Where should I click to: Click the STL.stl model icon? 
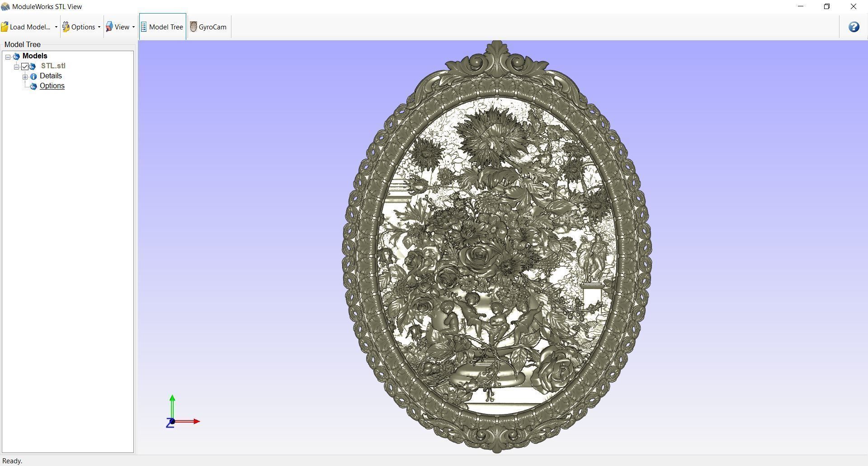33,67
